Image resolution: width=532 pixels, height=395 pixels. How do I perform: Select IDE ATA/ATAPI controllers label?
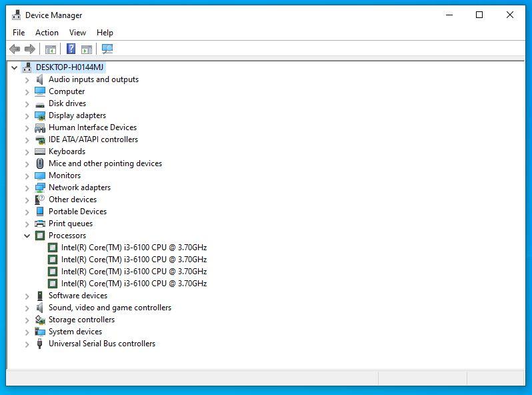point(93,139)
